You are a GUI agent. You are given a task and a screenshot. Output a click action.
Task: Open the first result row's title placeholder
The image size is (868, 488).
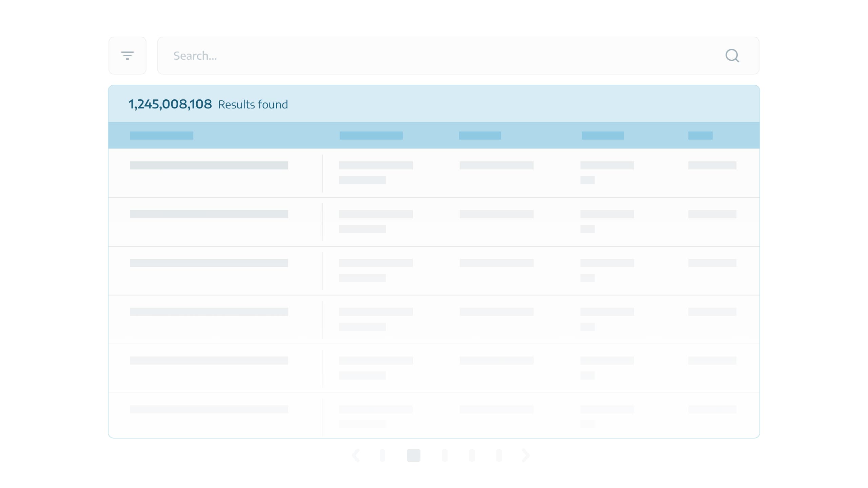coord(209,165)
